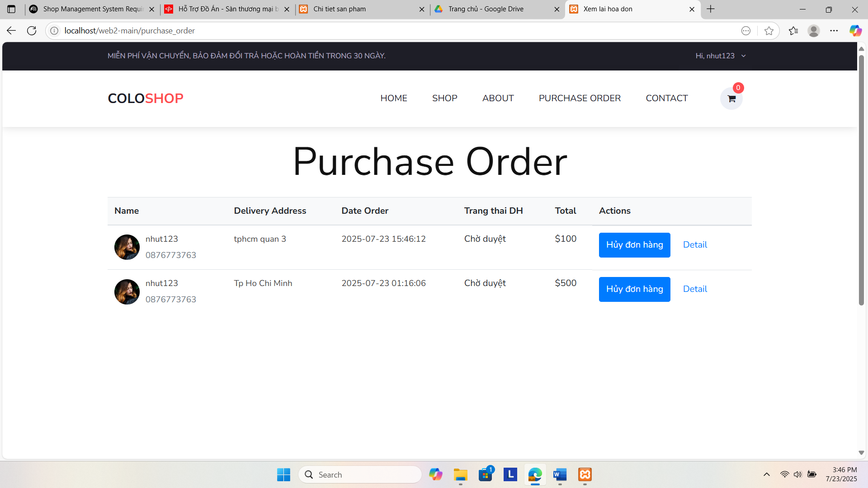The height and width of the screenshot is (488, 868).
Task: Open XAMPP from the taskbar
Action: pyautogui.click(x=585, y=474)
